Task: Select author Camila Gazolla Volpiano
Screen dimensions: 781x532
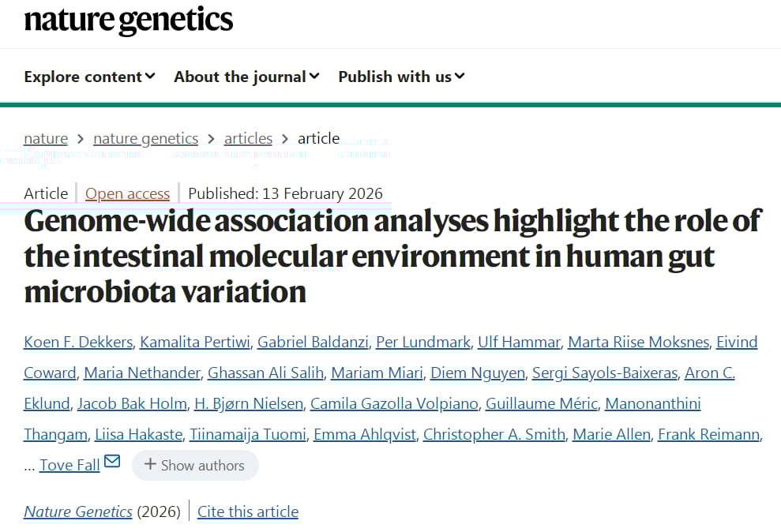Action: click(394, 403)
